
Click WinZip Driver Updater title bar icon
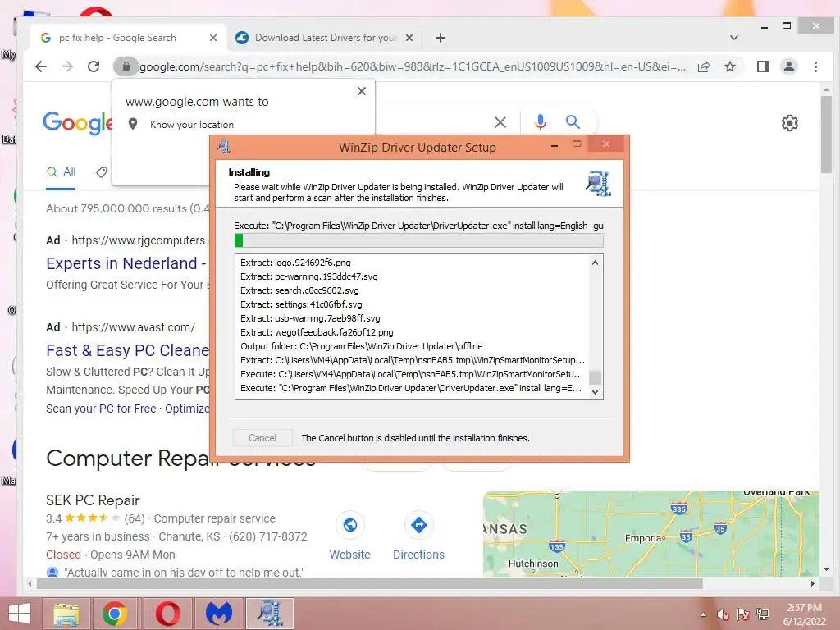[224, 146]
